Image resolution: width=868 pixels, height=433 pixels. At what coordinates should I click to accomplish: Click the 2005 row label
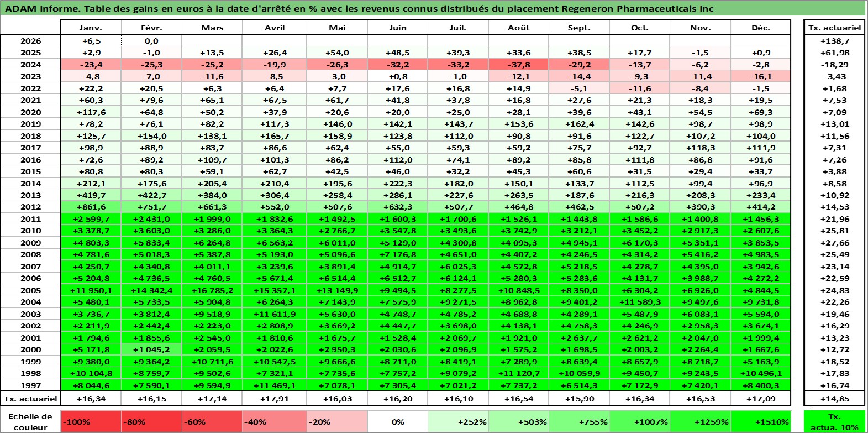pos(30,290)
